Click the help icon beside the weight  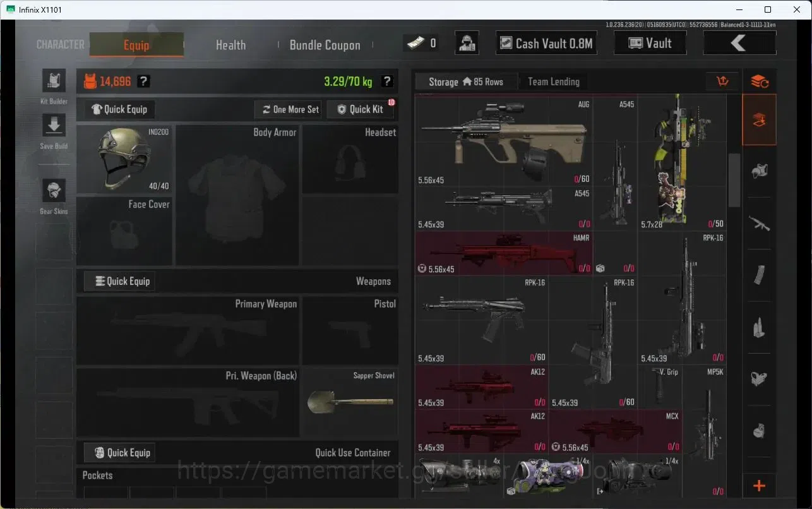[x=387, y=81]
